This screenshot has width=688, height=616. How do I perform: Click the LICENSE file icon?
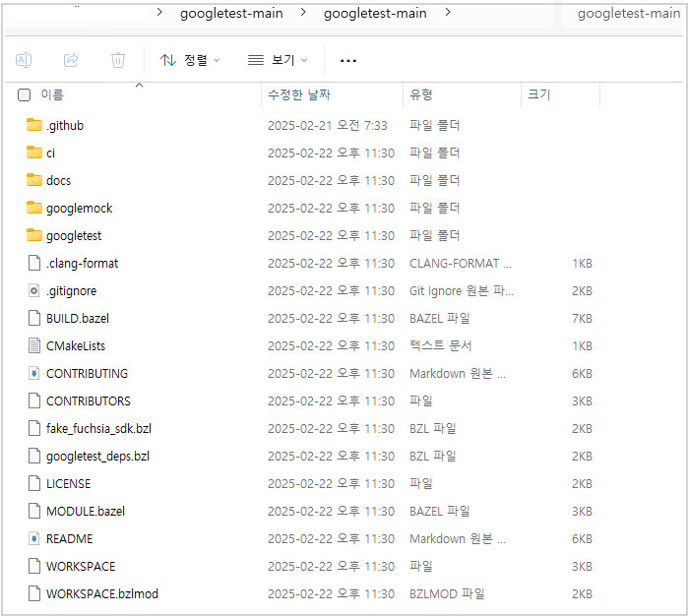click(x=34, y=483)
